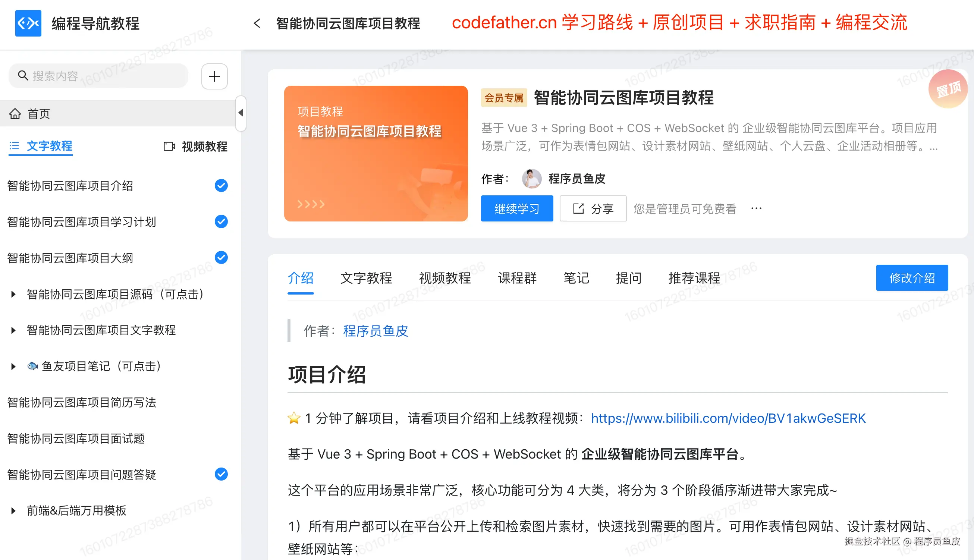Click the author avatar of 程序员鱼皮

pos(531,179)
